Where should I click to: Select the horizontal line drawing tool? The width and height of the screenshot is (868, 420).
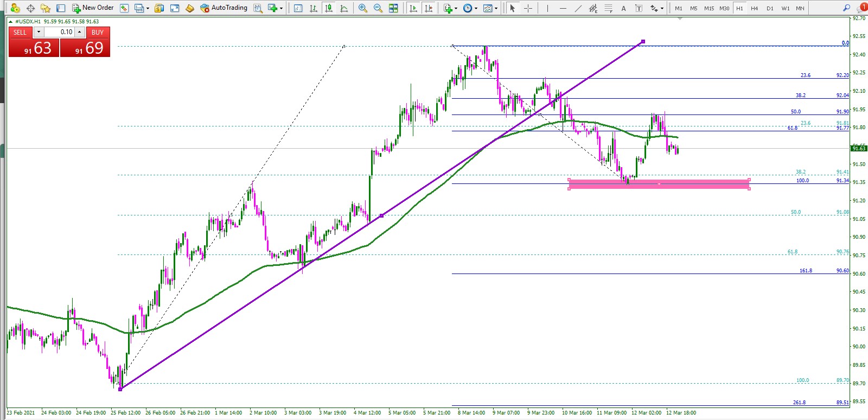click(x=563, y=8)
